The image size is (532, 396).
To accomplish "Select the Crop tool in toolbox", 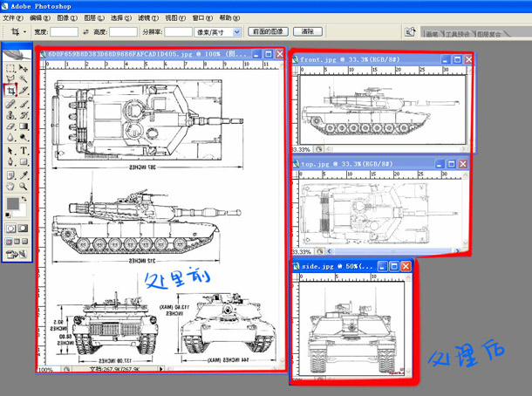I will 10,90.
